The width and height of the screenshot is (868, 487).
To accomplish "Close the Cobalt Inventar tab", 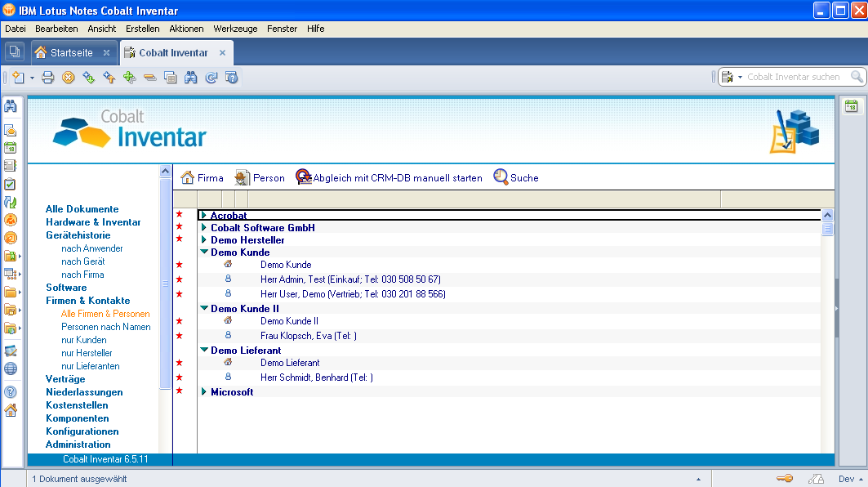I will 223,52.
